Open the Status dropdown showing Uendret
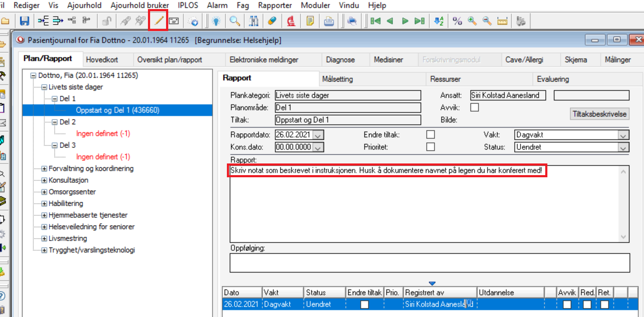The width and height of the screenshot is (644, 317). coord(623,147)
